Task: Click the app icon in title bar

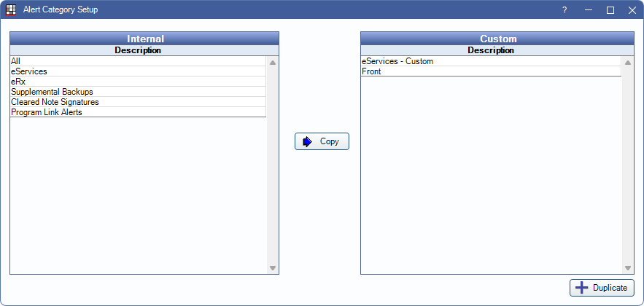Action: tap(11, 10)
